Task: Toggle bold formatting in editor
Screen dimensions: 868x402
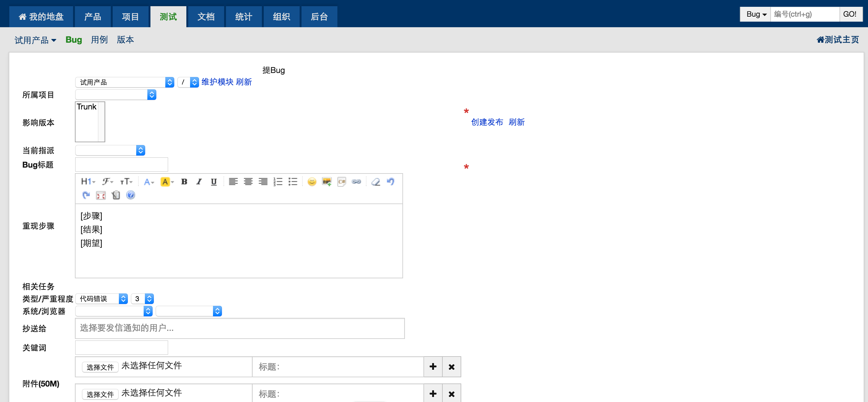Action: tap(184, 182)
